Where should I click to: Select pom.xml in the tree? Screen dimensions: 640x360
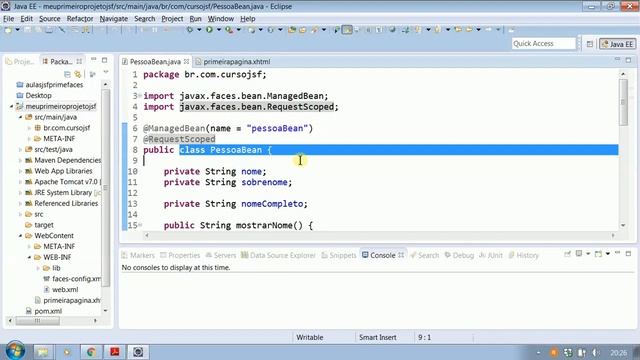[44, 311]
